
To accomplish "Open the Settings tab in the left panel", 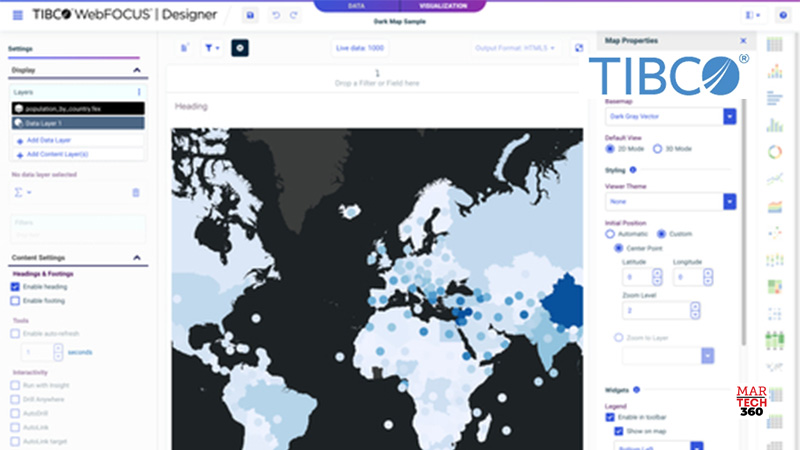I will [20, 49].
